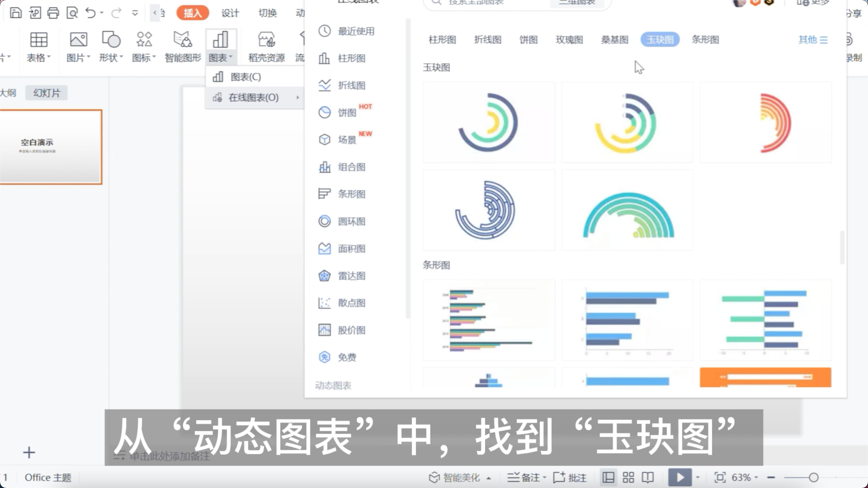Start slideshow with play button
The image size is (868, 488).
[x=680, y=477]
